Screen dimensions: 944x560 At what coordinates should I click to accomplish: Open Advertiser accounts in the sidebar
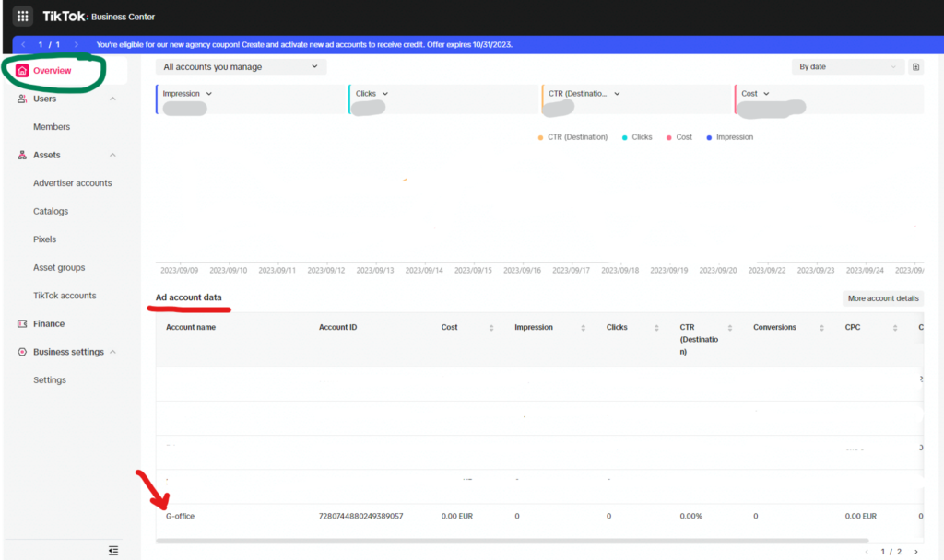72,183
